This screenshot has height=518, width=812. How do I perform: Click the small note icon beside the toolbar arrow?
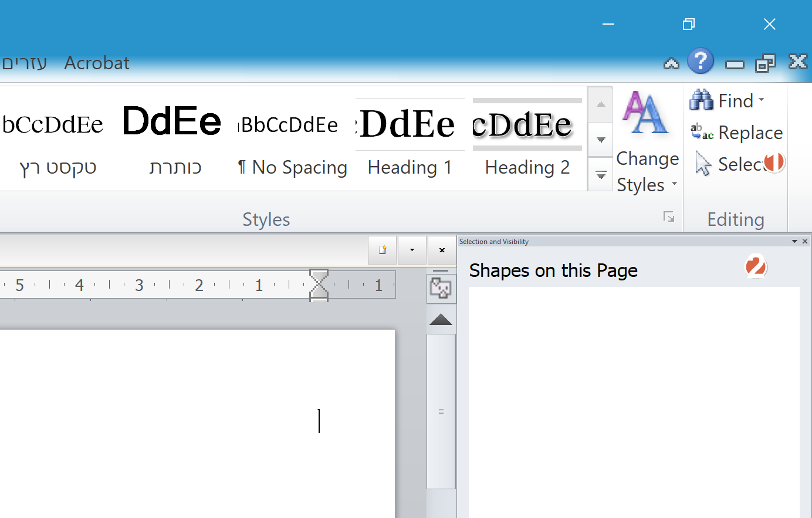pyautogui.click(x=383, y=250)
